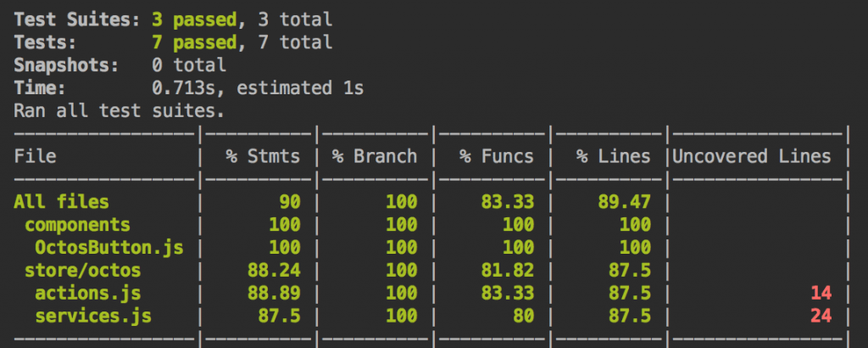Click the % Lines column header
The image size is (868, 348).
click(x=614, y=156)
